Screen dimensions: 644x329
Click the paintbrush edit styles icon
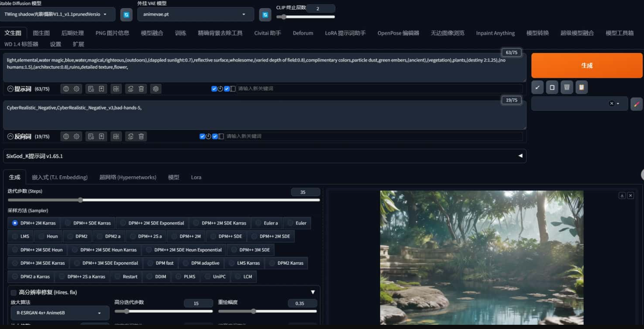[x=636, y=104]
